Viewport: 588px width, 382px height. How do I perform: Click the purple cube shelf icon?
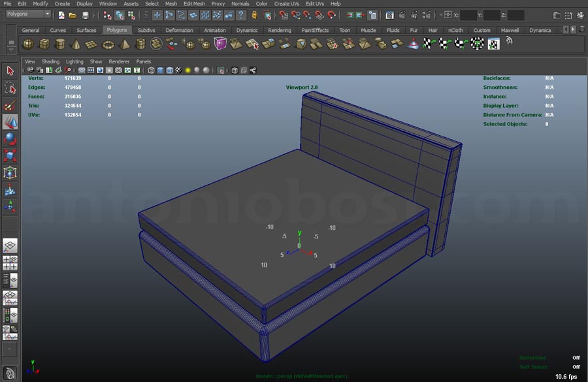pos(220,44)
